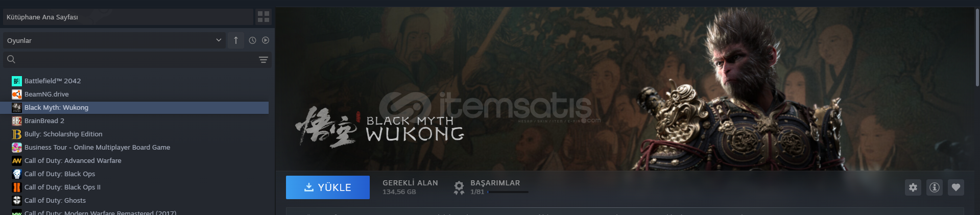Open Kütüphane Ana Sayfası

128,17
